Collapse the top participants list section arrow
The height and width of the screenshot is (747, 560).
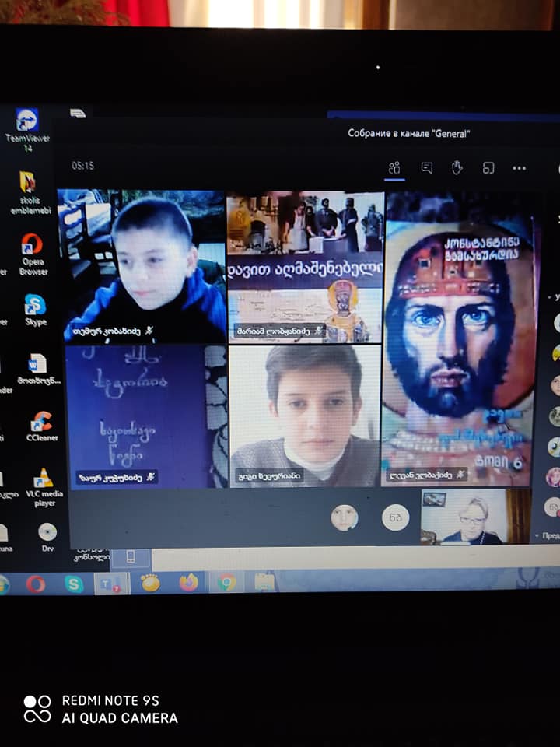tap(549, 296)
